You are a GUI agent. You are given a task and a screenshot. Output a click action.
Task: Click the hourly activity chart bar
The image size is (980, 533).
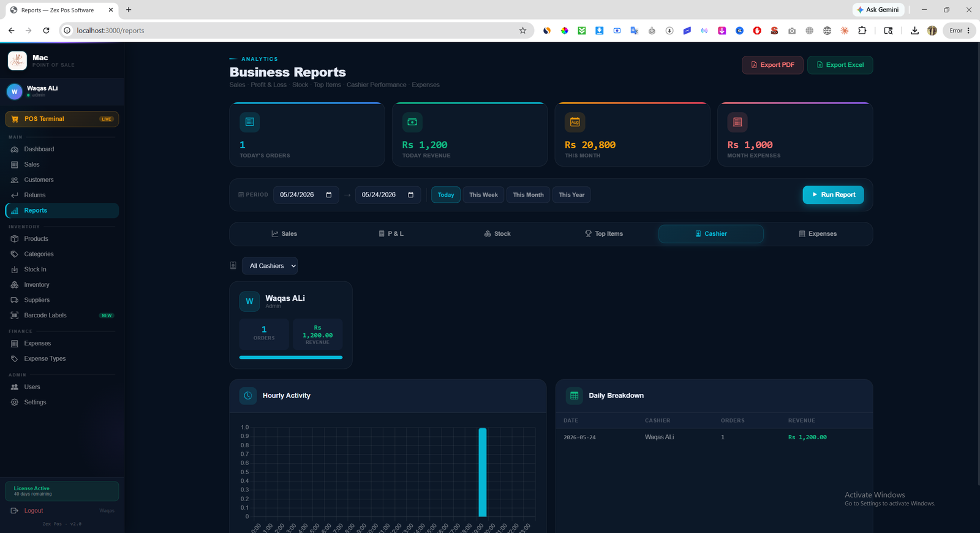point(483,472)
